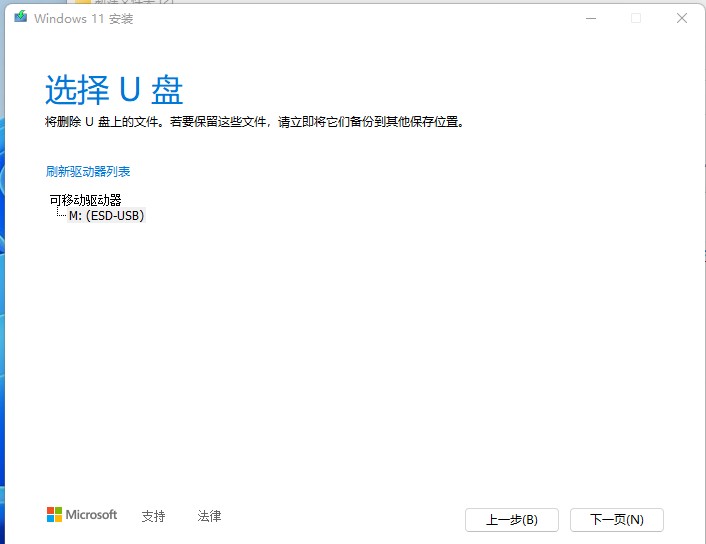Click the Microsoft logo

click(x=82, y=515)
